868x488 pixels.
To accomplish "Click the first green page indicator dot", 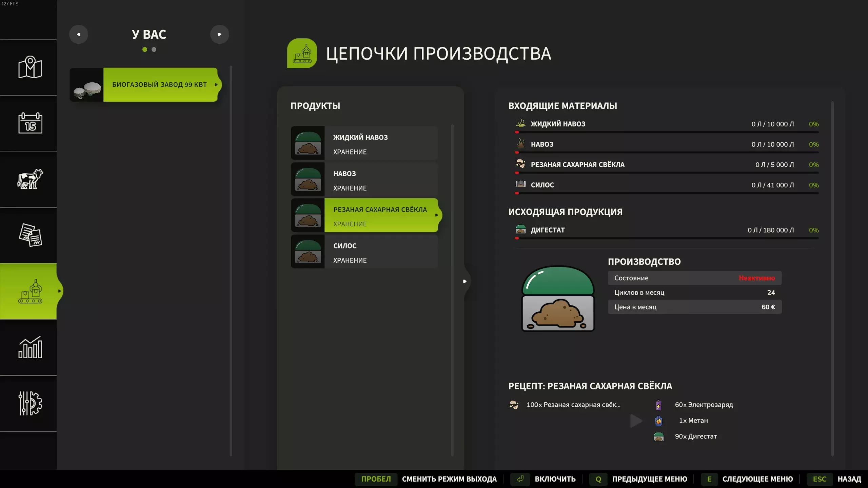I will pyautogui.click(x=145, y=49).
